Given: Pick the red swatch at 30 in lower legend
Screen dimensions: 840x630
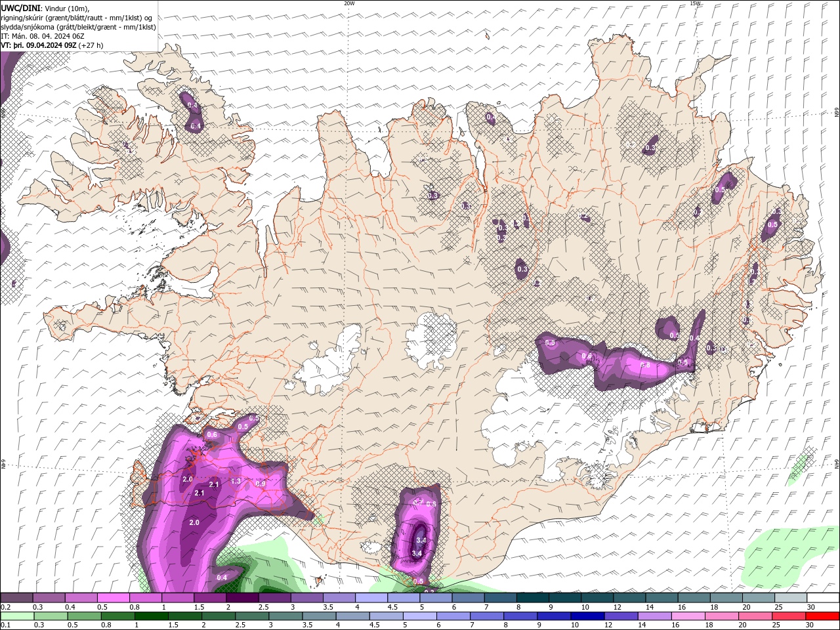Looking at the screenshot, I should click(x=823, y=616).
